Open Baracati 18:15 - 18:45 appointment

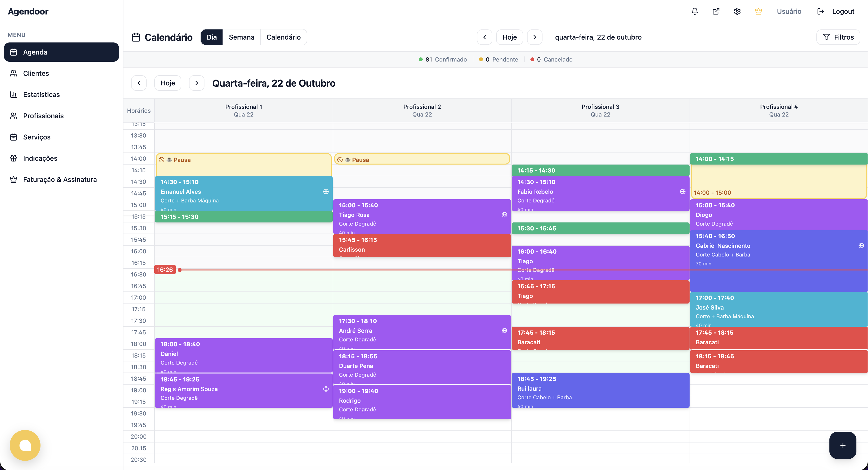click(779, 362)
